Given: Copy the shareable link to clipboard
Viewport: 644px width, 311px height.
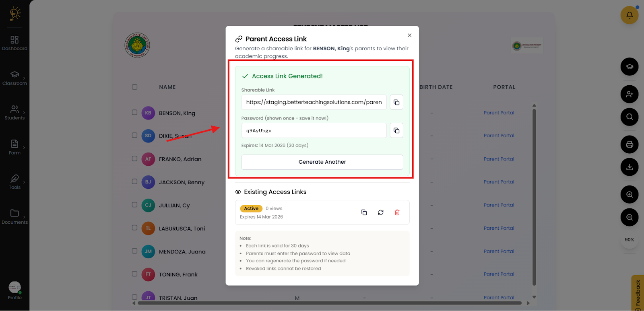Looking at the screenshot, I should click(396, 102).
